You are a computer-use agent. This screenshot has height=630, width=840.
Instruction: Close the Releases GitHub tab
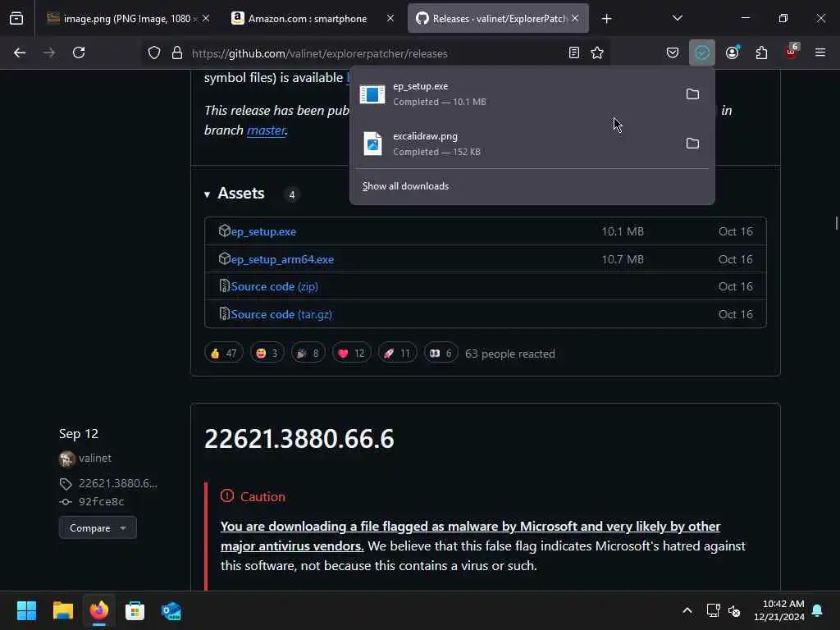point(575,18)
